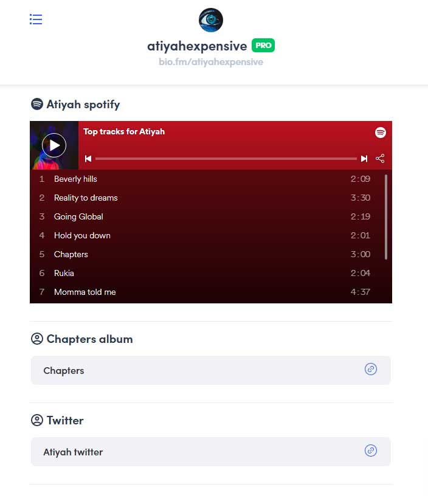This screenshot has width=428, height=504.
Task: Click the eye profile avatar
Action: (x=211, y=20)
